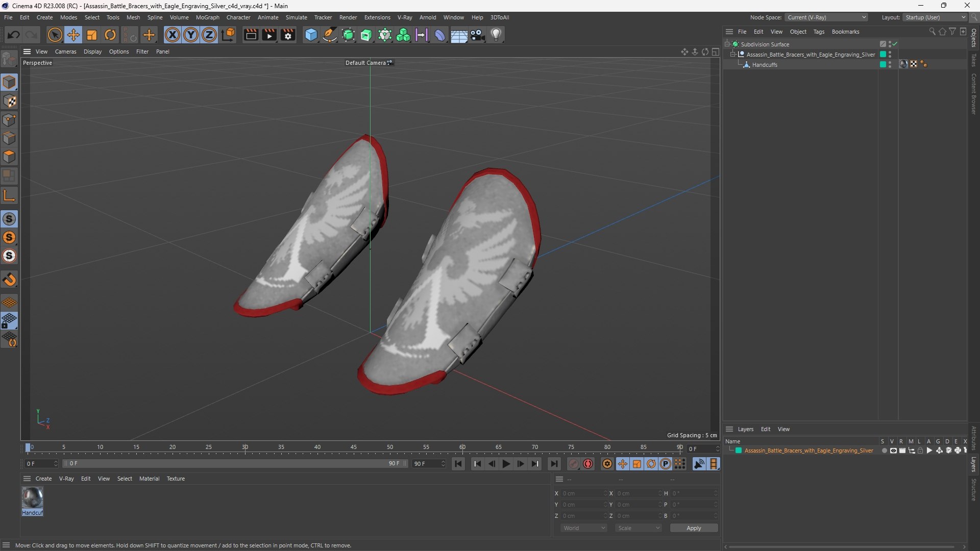The image size is (980, 551).
Task: Collapse the Subdivision Surface tree node
Action: (x=727, y=44)
